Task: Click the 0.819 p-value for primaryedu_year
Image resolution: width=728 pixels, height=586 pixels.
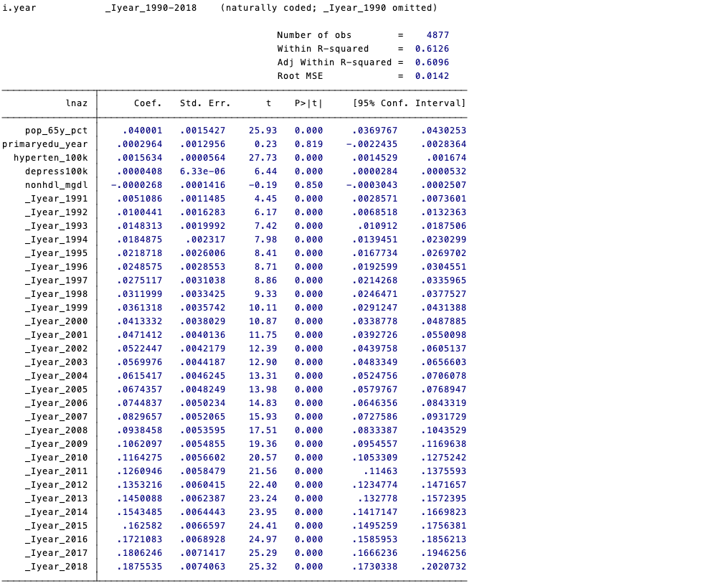Action: [308, 144]
